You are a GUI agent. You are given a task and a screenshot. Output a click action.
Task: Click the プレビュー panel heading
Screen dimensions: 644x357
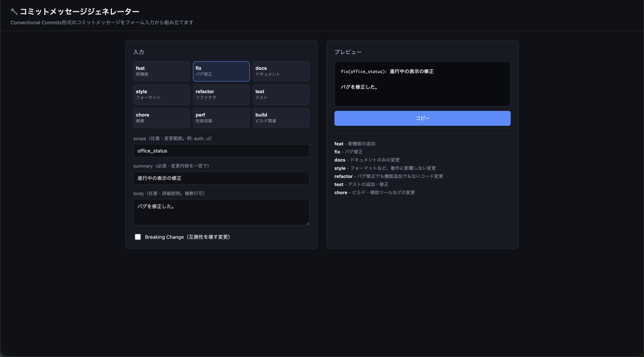tap(348, 52)
